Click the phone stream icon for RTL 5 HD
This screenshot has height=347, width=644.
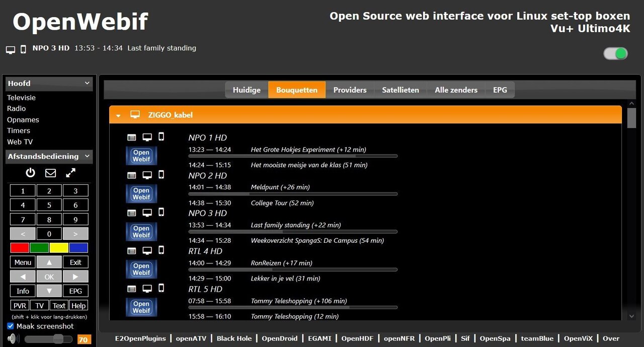161,288
